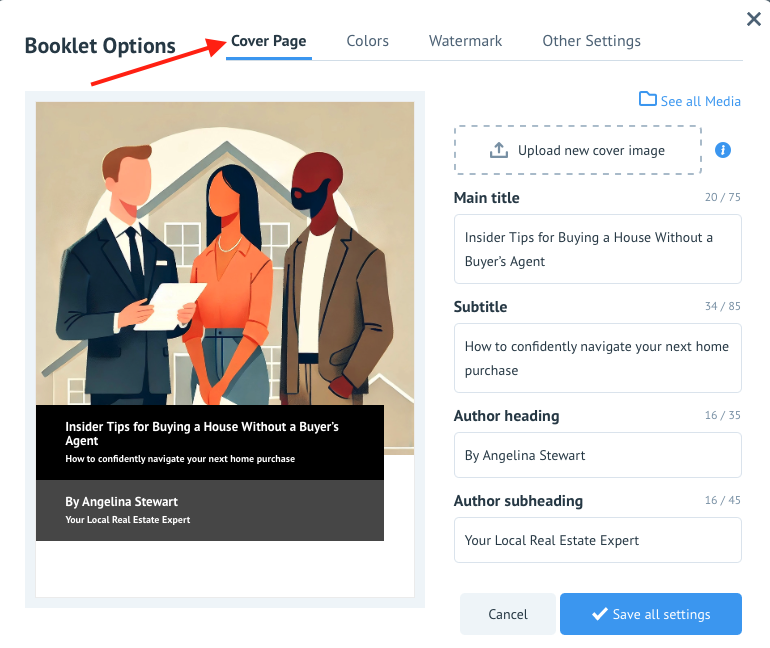Switch to the Watermark tab

pyautogui.click(x=465, y=41)
